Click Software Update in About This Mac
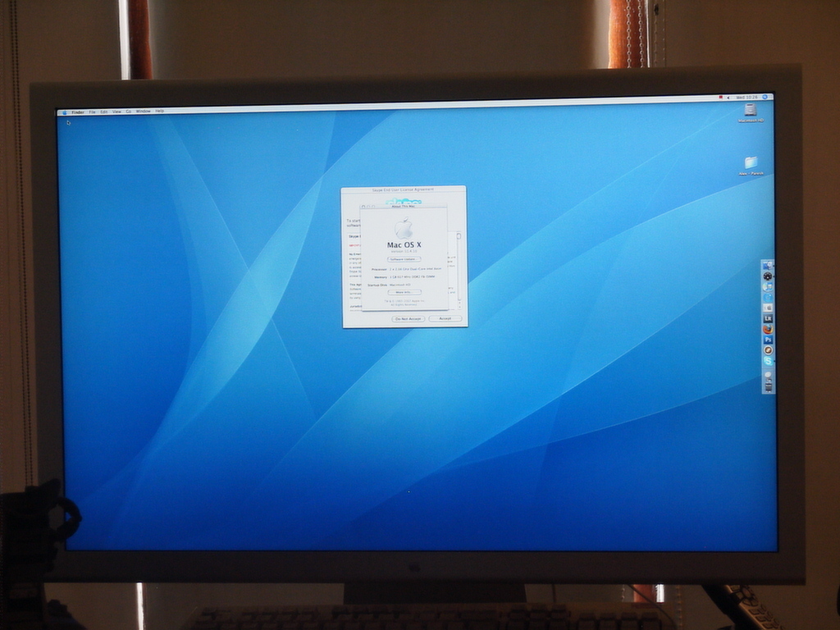The height and width of the screenshot is (630, 840). [404, 259]
